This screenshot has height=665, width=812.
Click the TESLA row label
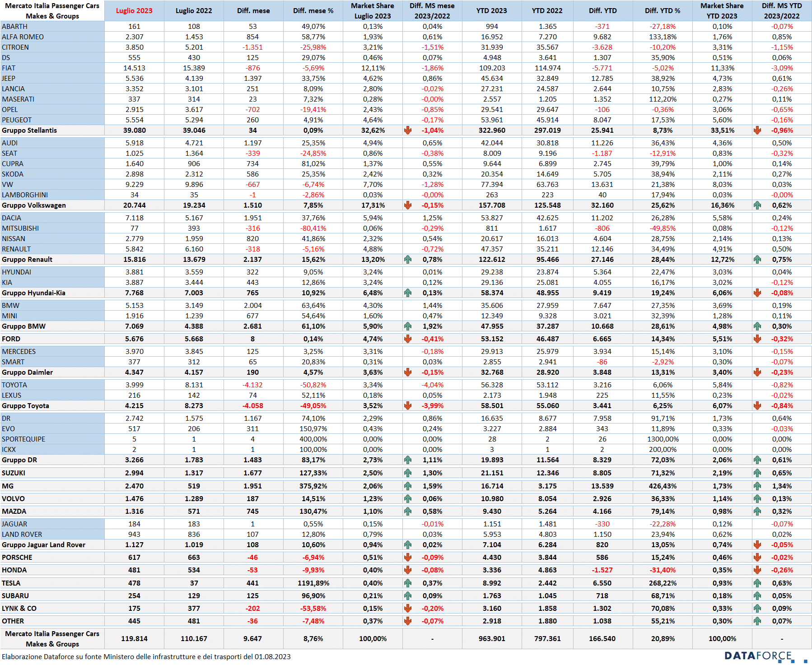click(11, 583)
